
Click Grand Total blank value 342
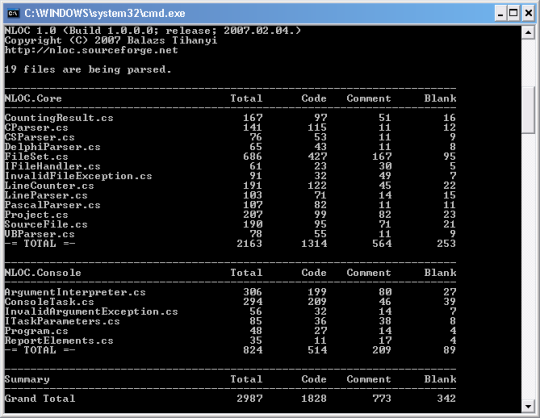[x=446, y=398]
